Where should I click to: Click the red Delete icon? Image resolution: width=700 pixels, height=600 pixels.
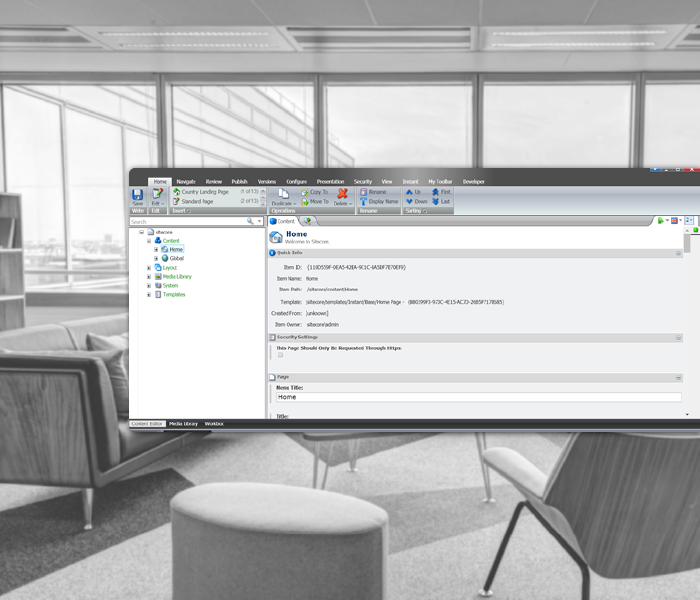342,193
